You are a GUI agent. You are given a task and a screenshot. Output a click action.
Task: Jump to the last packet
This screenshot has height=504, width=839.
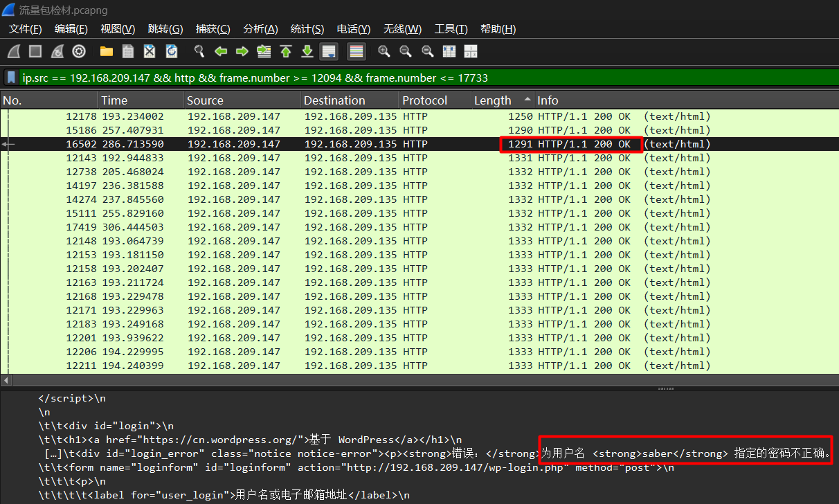click(x=307, y=51)
